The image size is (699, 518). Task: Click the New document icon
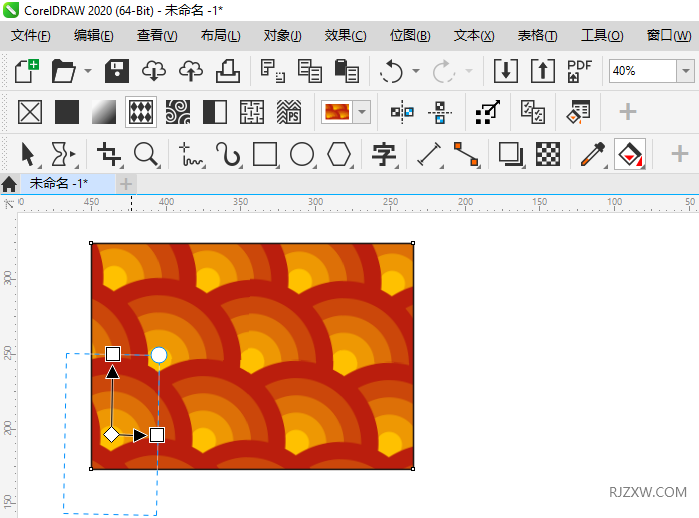point(27,71)
